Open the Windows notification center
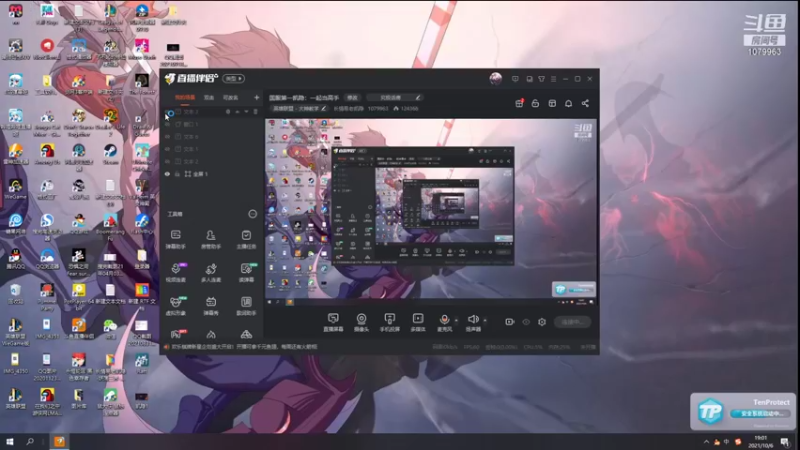 pos(785,442)
